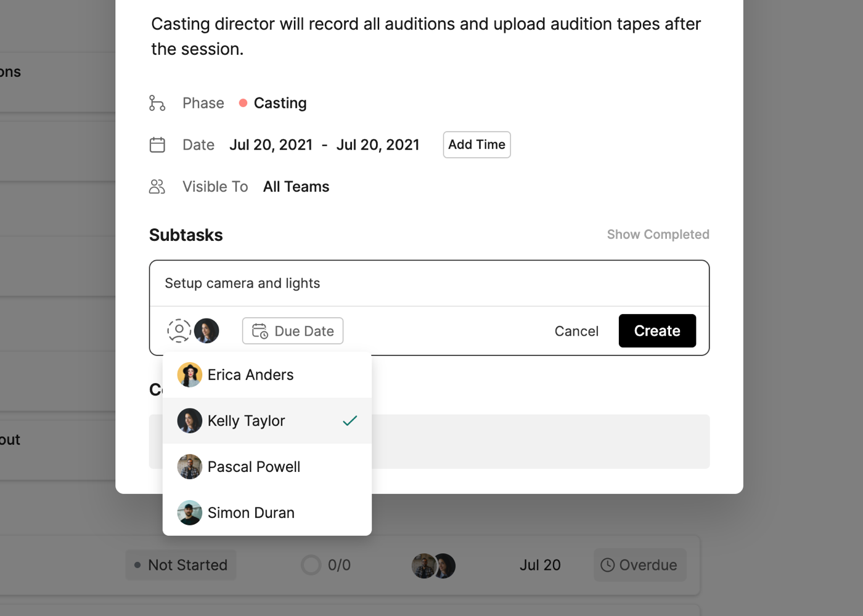Image resolution: width=863 pixels, height=616 pixels.
Task: Click the clock icon on Overdue badge
Action: tap(608, 565)
